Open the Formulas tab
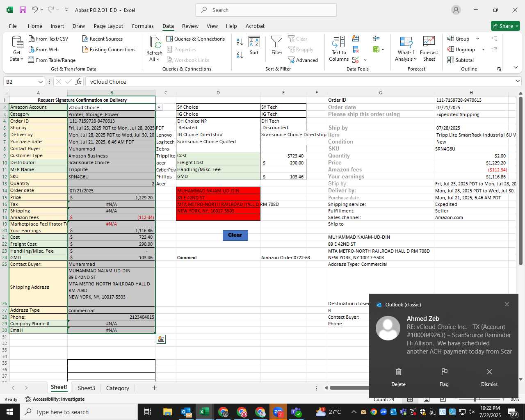This screenshot has width=525, height=420. pos(143,26)
